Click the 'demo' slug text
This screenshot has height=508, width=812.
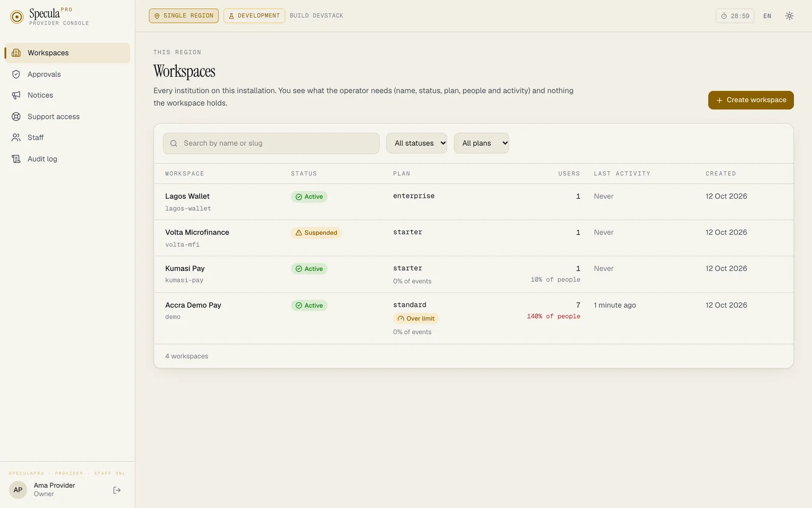tap(173, 316)
